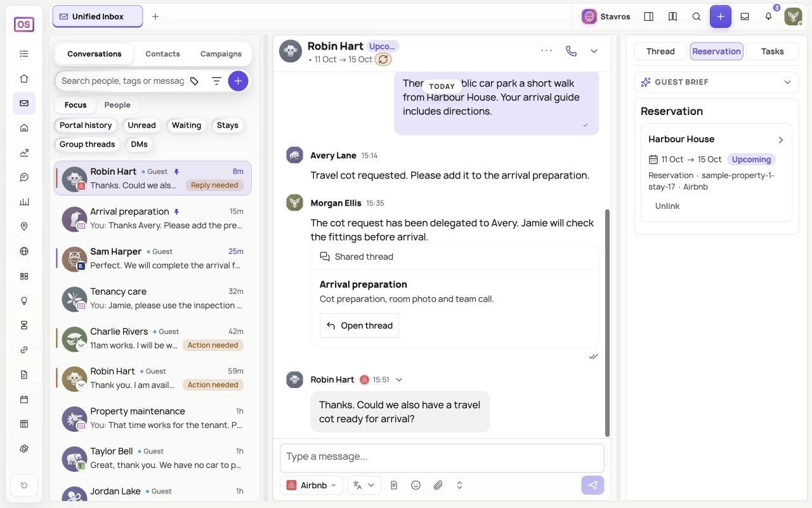The width and height of the screenshot is (812, 508).
Task: Open the translate language dropdown
Action: [364, 485]
